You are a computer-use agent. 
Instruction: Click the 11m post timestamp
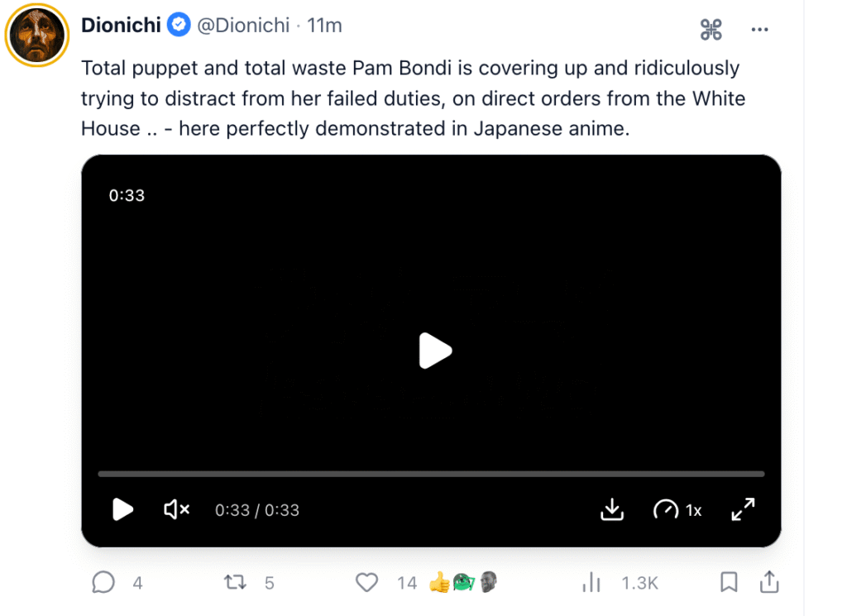[324, 26]
